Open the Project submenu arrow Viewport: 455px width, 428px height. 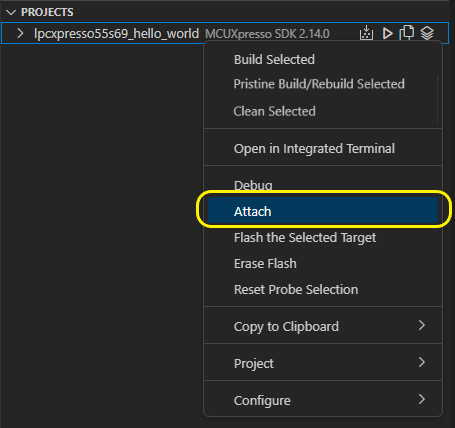tap(422, 362)
